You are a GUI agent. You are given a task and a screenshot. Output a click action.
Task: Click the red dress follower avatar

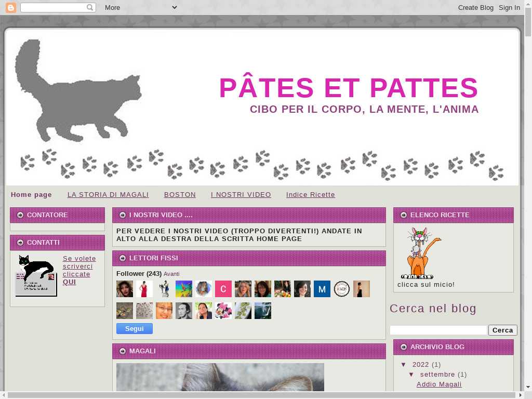[144, 289]
